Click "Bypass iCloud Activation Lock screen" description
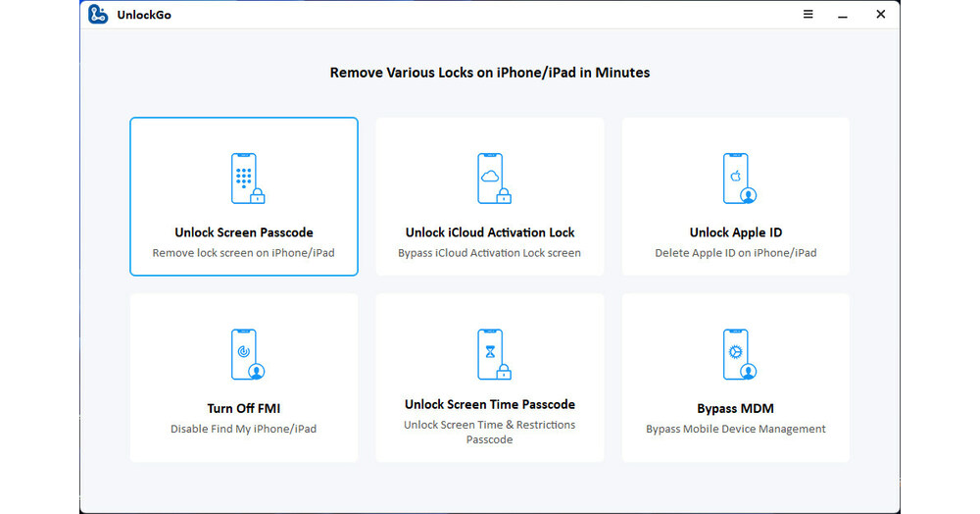Image resolution: width=980 pixels, height=514 pixels. click(490, 253)
